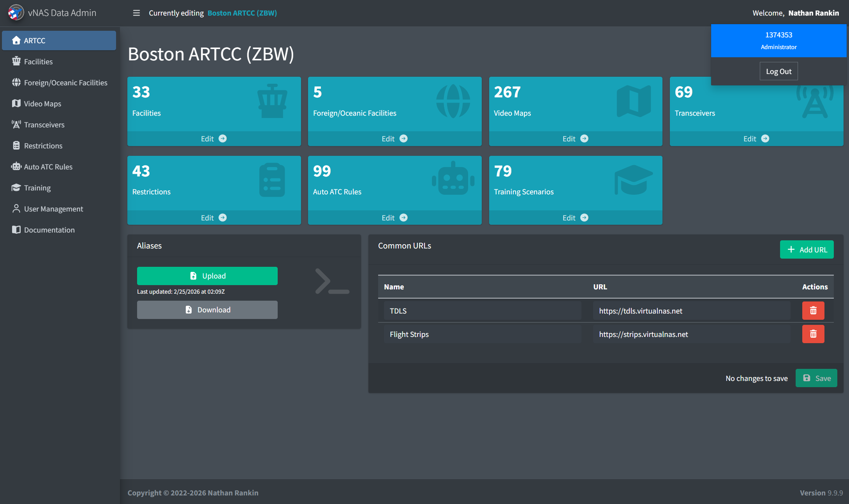Click the Log Out button

pyautogui.click(x=779, y=71)
